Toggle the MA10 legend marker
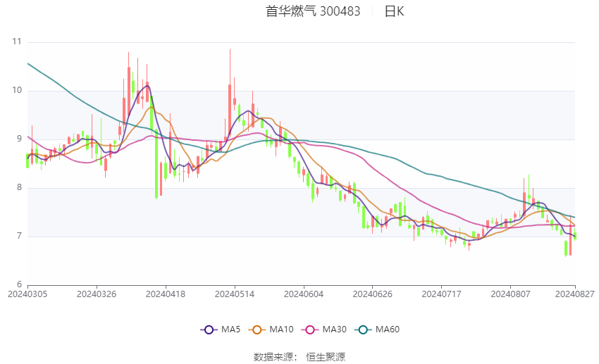 click(x=257, y=330)
